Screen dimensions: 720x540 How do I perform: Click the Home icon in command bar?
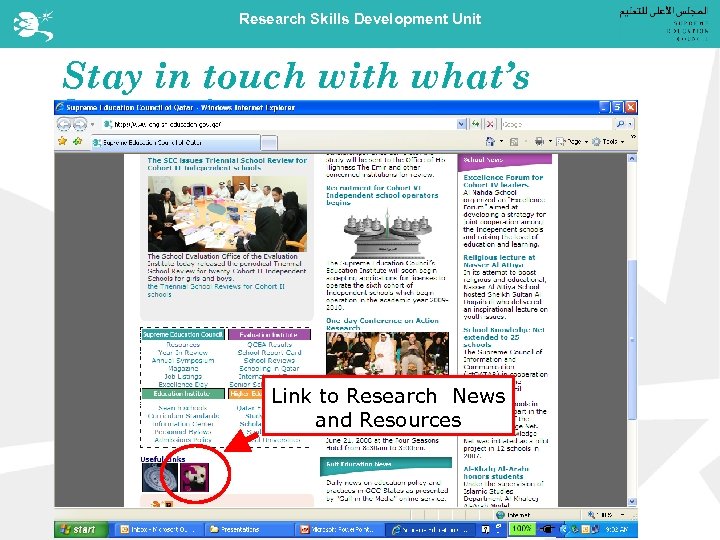490,141
